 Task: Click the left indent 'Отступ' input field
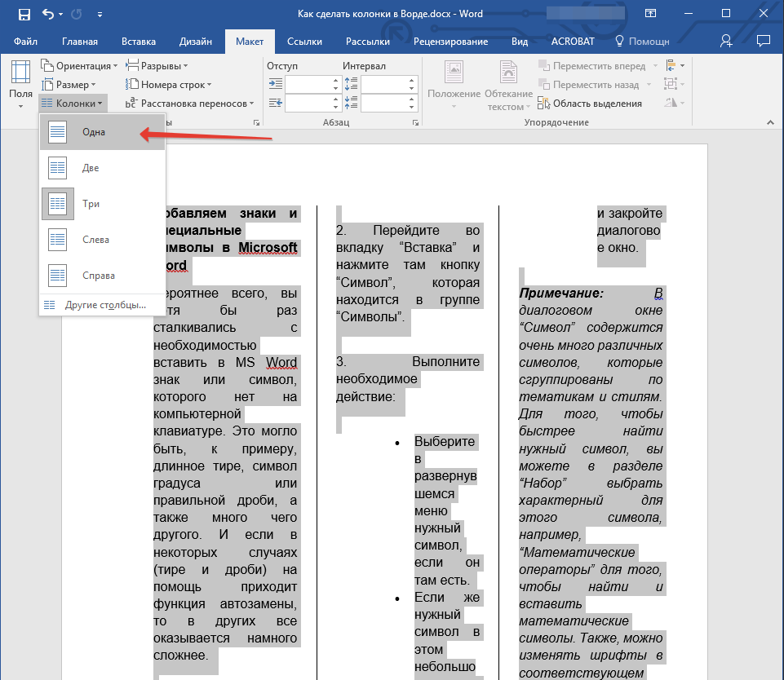pos(307,84)
